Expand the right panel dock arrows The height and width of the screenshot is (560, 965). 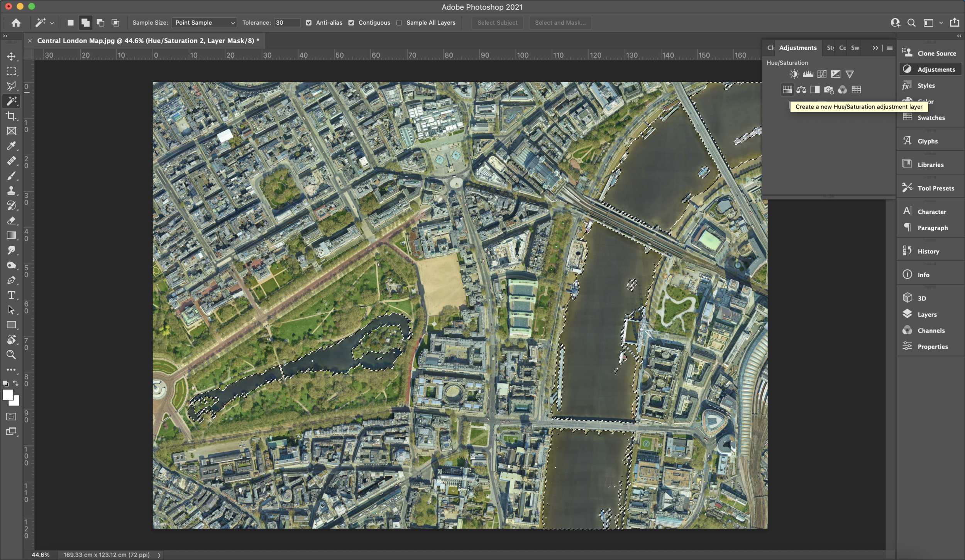point(959,36)
